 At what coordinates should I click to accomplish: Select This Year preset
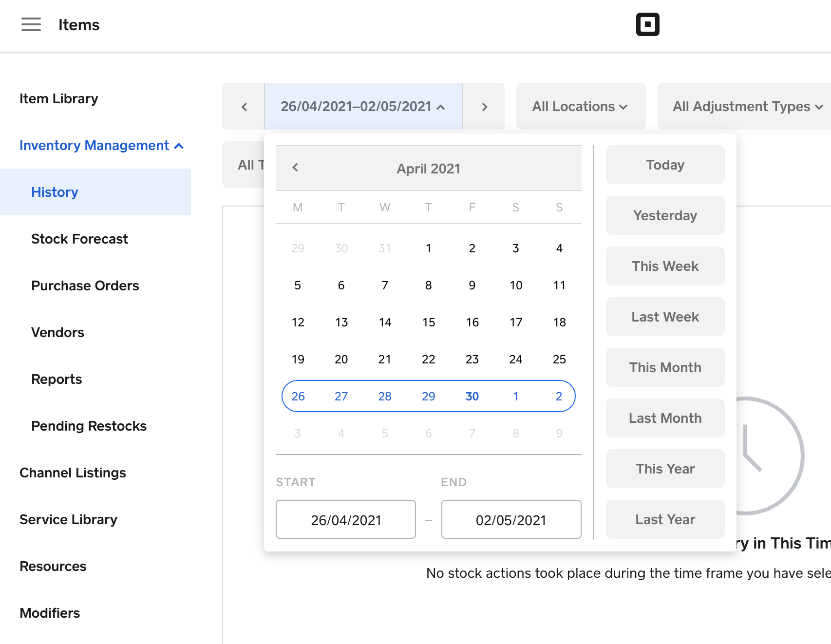(x=665, y=469)
